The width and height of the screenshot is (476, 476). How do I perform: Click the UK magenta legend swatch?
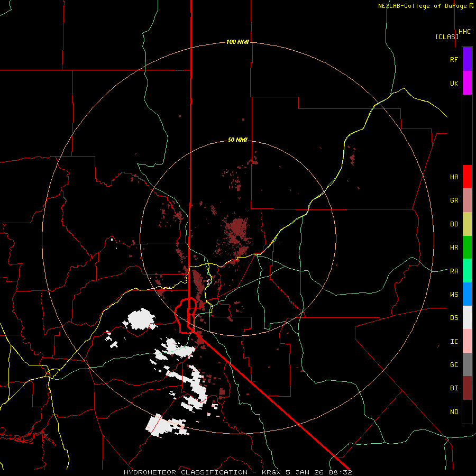[467, 83]
